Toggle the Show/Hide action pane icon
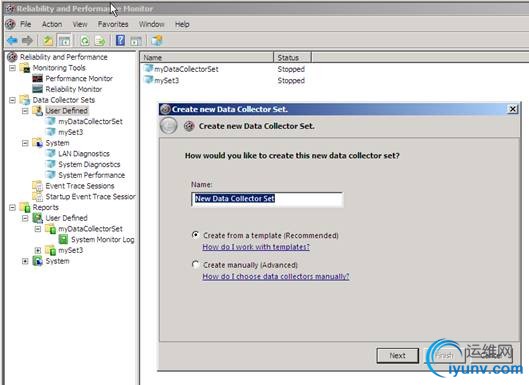Image resolution: width=529 pixels, height=385 pixels. coord(136,41)
